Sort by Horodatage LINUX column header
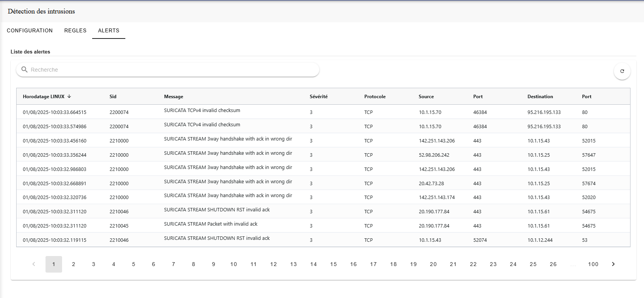Image resolution: width=644 pixels, height=298 pixels. coord(44,97)
